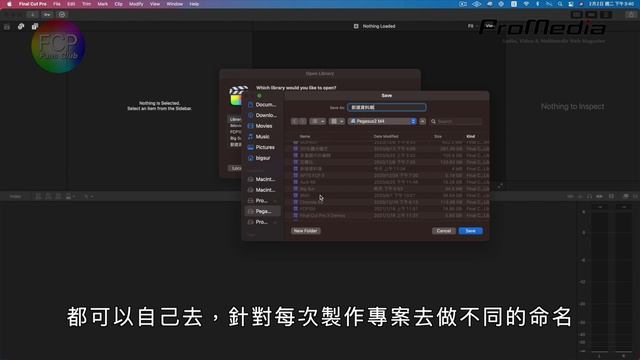Open the File menu

[x=57, y=4]
